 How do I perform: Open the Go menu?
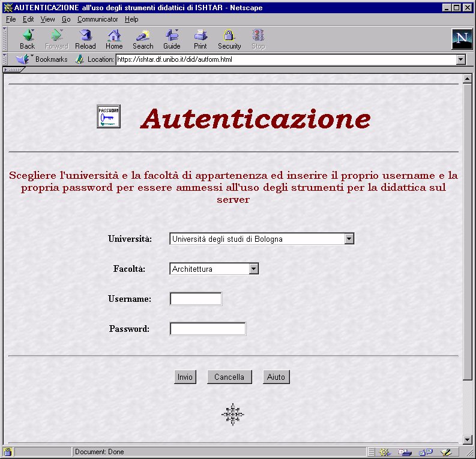point(66,19)
